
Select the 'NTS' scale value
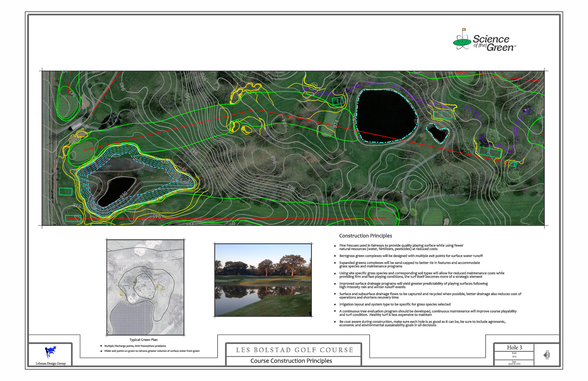(514, 357)
